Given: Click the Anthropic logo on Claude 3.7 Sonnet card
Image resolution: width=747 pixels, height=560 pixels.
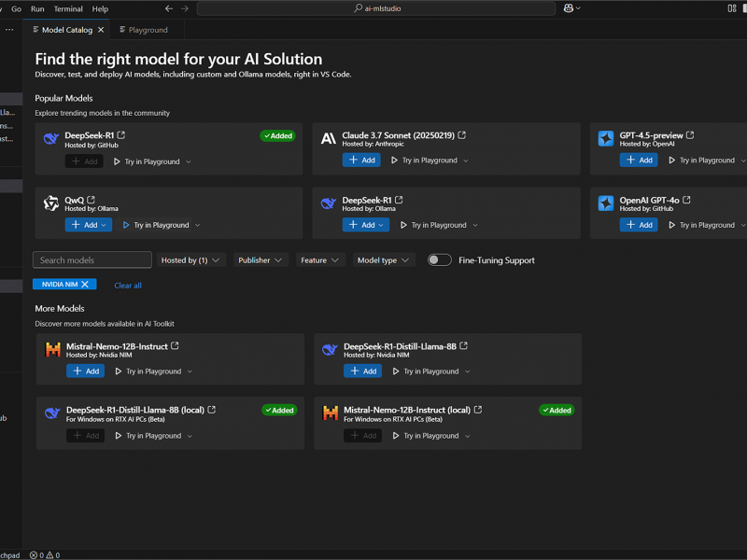Looking at the screenshot, I should tap(328, 139).
